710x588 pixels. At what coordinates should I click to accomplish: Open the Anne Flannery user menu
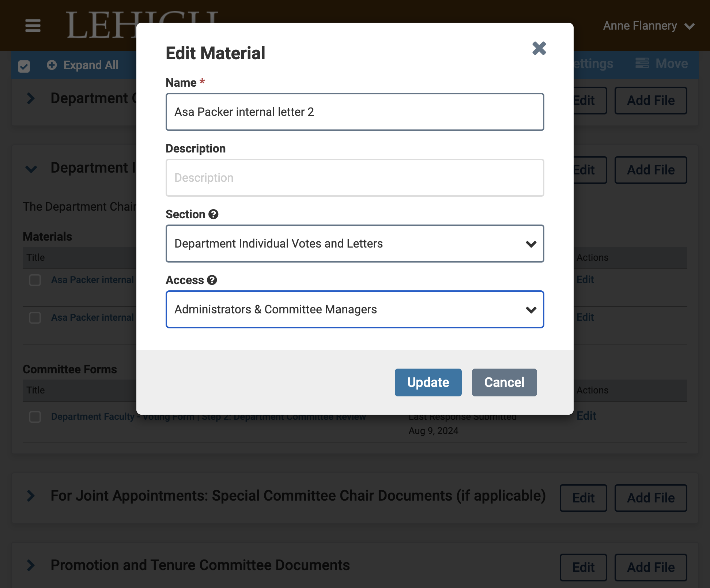649,26
